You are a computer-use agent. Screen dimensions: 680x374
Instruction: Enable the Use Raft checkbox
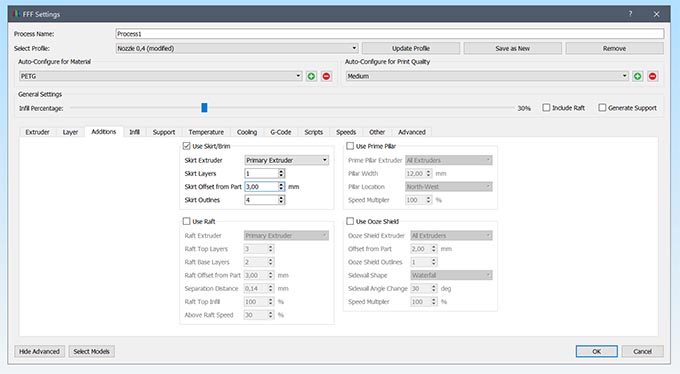(x=186, y=221)
